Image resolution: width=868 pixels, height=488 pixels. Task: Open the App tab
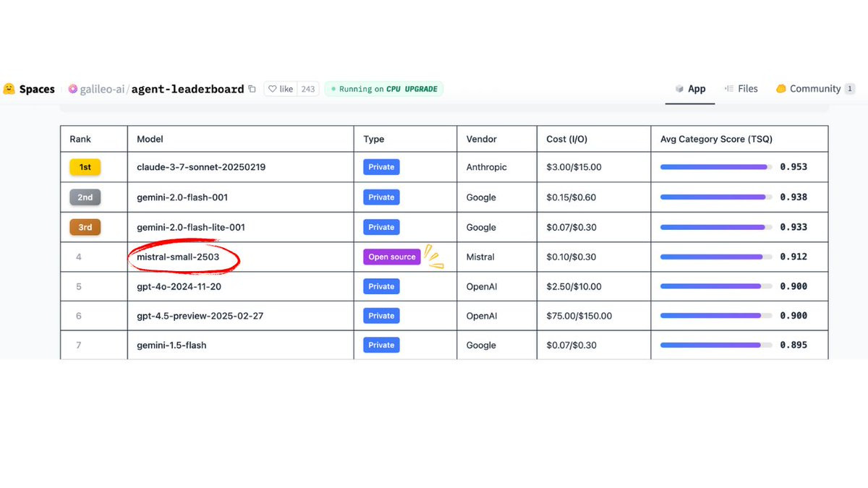tap(690, 89)
